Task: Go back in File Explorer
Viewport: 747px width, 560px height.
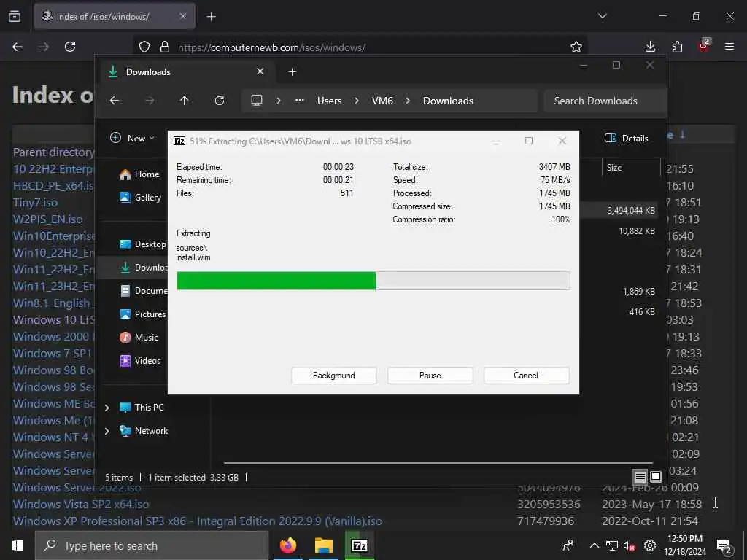Action: (115, 101)
